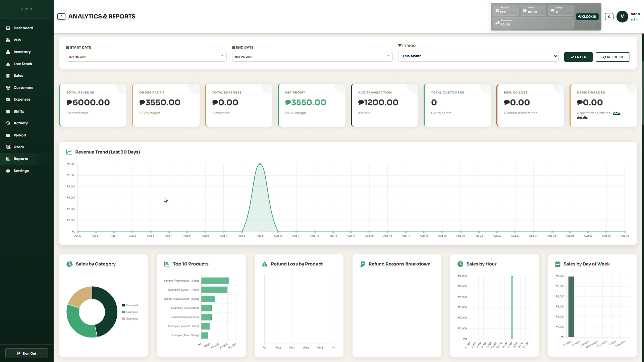Click the Payroll card icon
644x362 pixels.
coord(8,135)
